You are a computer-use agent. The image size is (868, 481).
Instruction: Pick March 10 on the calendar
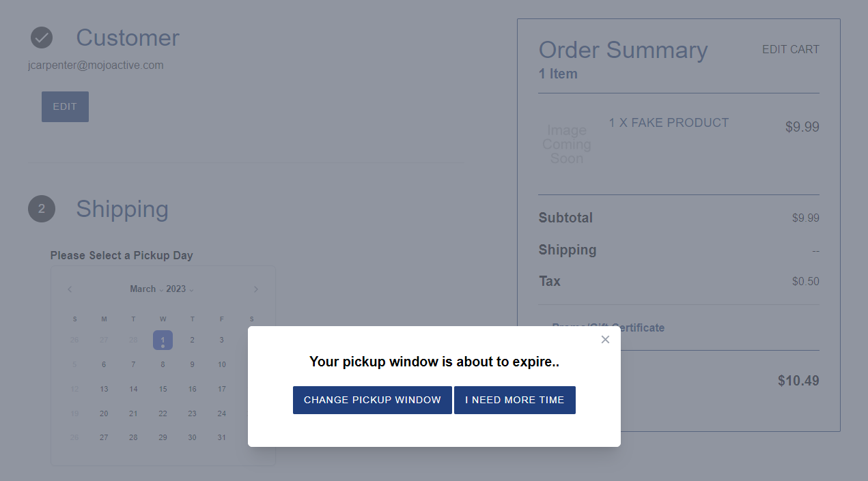(222, 364)
